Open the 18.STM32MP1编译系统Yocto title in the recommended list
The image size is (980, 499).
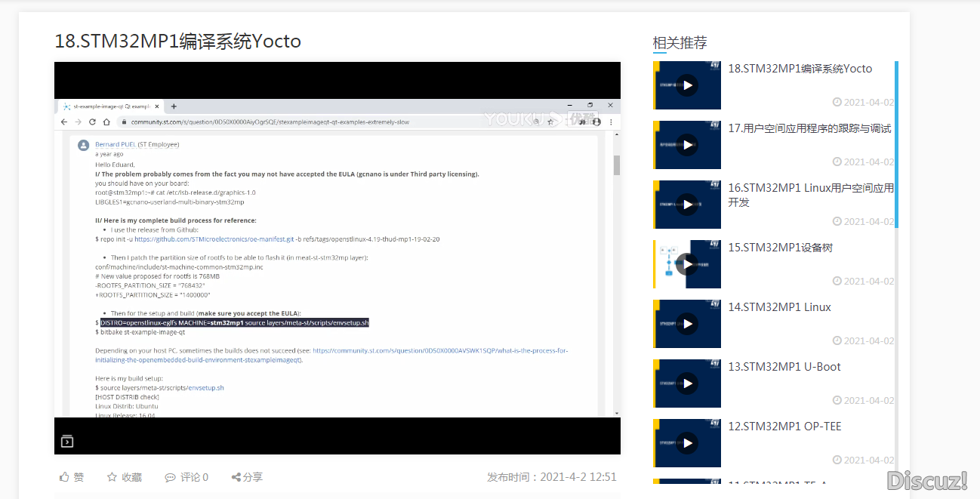(800, 69)
